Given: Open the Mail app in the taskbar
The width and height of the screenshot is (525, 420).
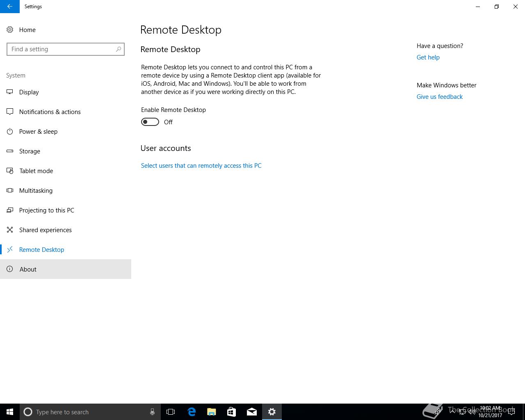Looking at the screenshot, I should [x=252, y=412].
